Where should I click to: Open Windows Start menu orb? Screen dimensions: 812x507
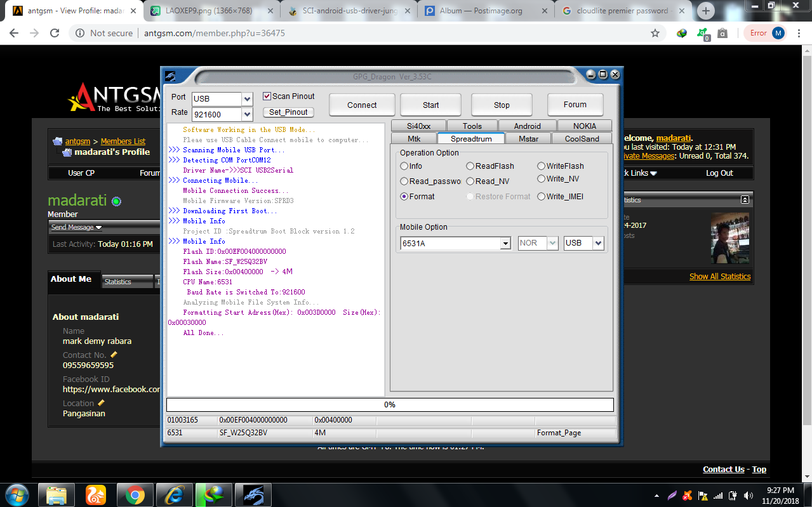[x=17, y=495]
